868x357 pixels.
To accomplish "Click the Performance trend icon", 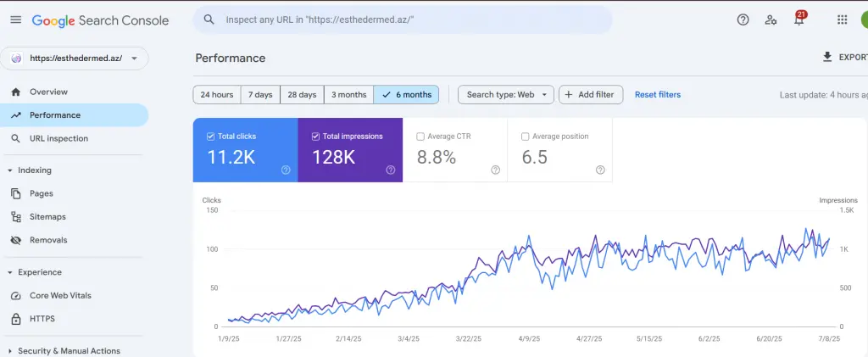I will pos(16,115).
